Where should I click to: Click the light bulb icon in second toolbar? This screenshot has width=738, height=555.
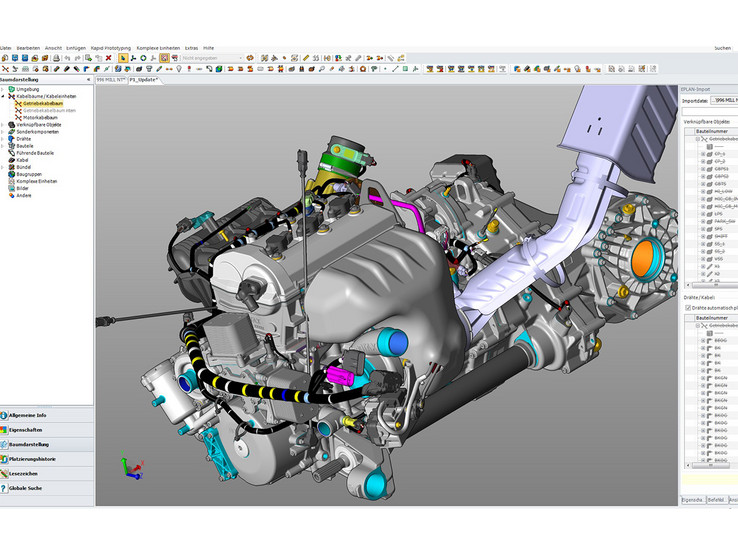pos(179,69)
